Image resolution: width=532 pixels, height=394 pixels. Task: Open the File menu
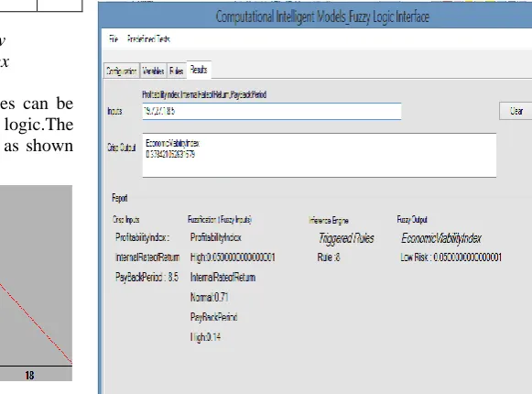pyautogui.click(x=114, y=39)
